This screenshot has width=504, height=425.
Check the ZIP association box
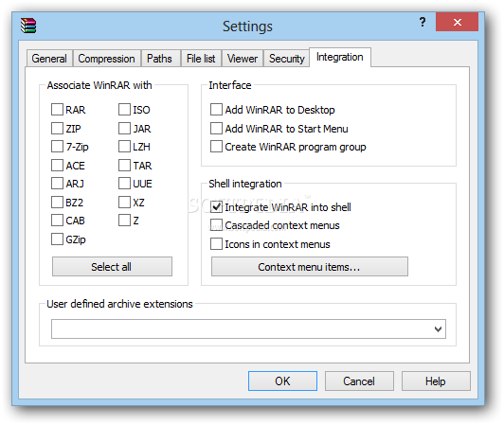(57, 128)
